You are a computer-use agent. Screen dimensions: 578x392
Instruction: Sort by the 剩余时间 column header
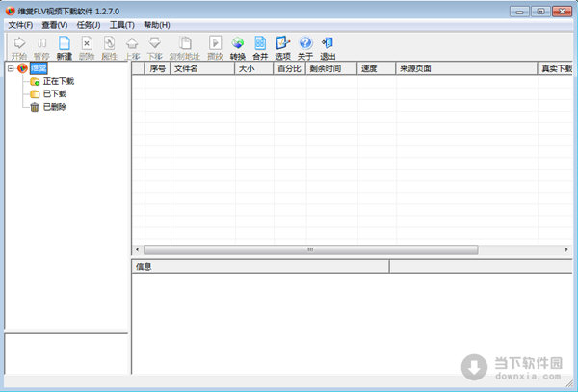click(331, 68)
